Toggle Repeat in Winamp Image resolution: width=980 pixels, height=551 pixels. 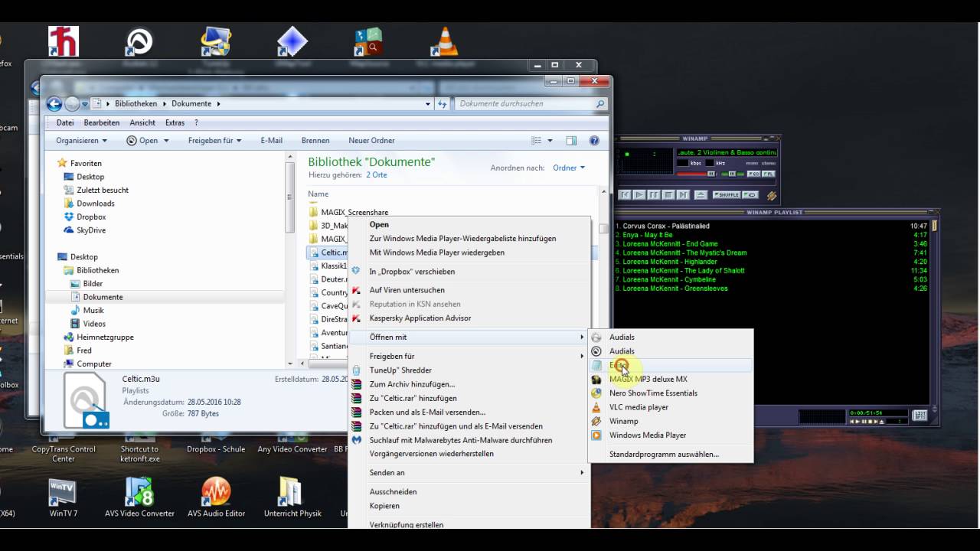(750, 195)
